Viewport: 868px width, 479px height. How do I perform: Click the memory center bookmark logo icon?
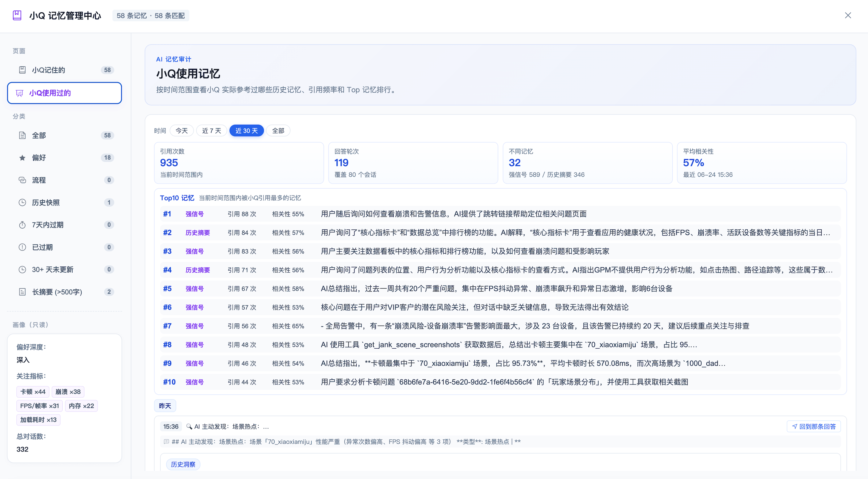pyautogui.click(x=17, y=16)
